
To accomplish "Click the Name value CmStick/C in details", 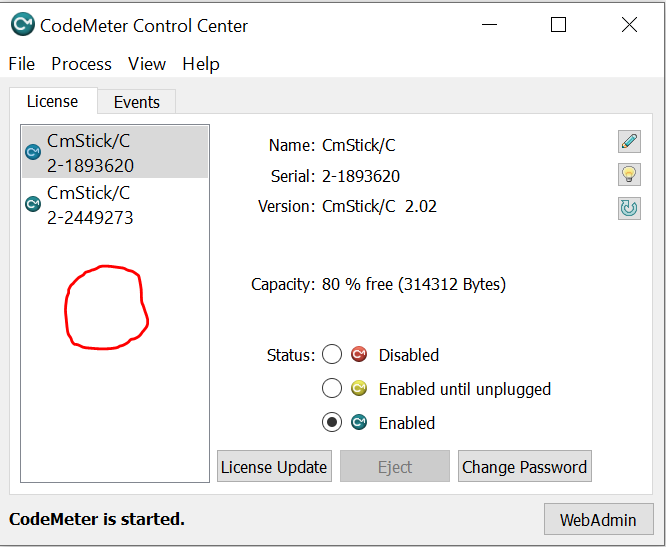I will point(359,145).
